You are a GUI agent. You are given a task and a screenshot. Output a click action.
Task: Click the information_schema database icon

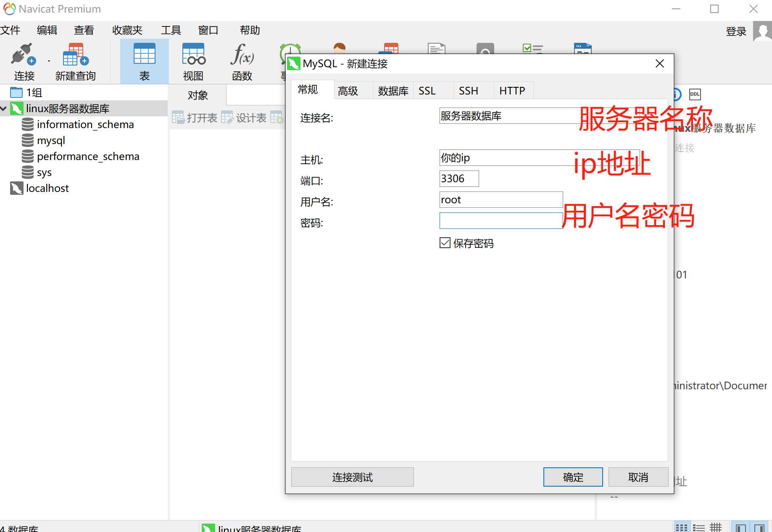click(28, 124)
